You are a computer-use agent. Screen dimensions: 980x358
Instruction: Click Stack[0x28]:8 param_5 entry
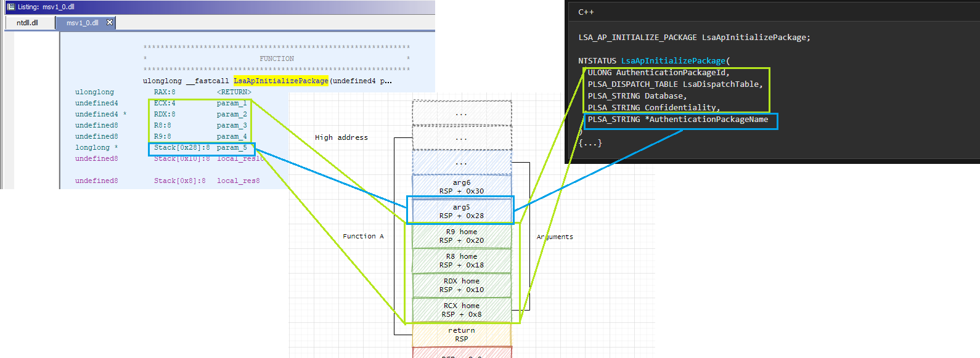click(x=200, y=148)
